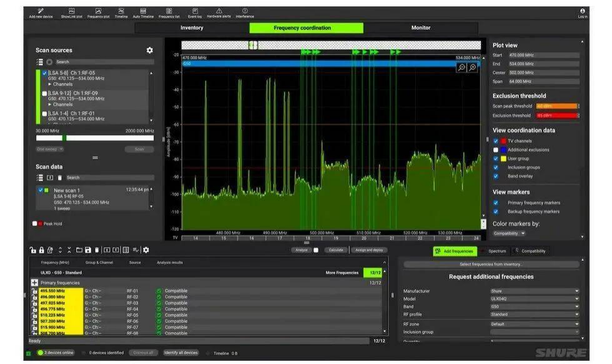Delete scan data with trash icon
612x364 pixels.
(60, 177)
